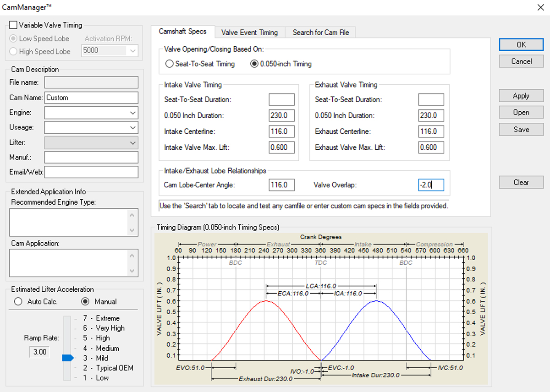Click the File name field

point(91,82)
